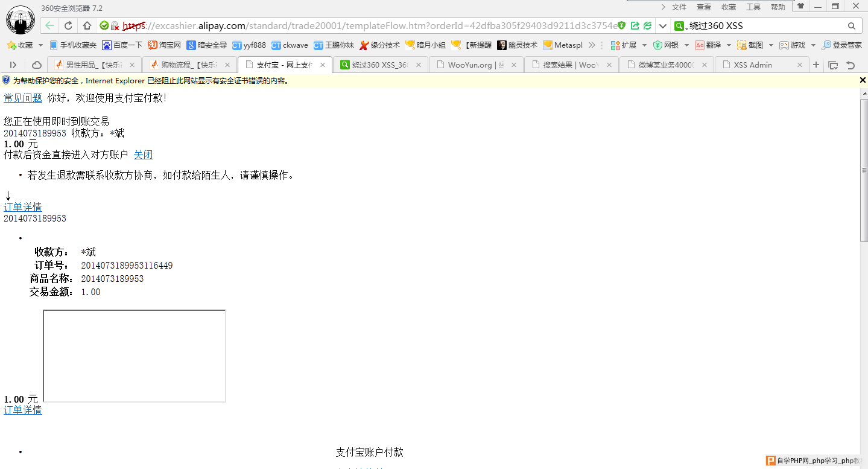Viewport: 868px width, 469px height.
Task: Close the 支付宝 tab
Action: point(323,65)
